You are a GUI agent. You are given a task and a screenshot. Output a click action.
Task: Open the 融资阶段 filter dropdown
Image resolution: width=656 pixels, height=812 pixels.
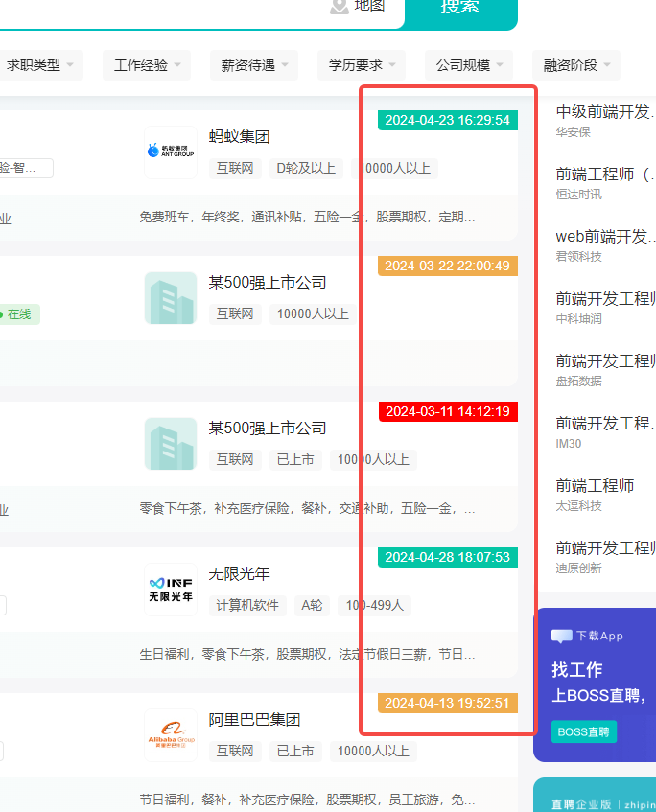pos(575,65)
